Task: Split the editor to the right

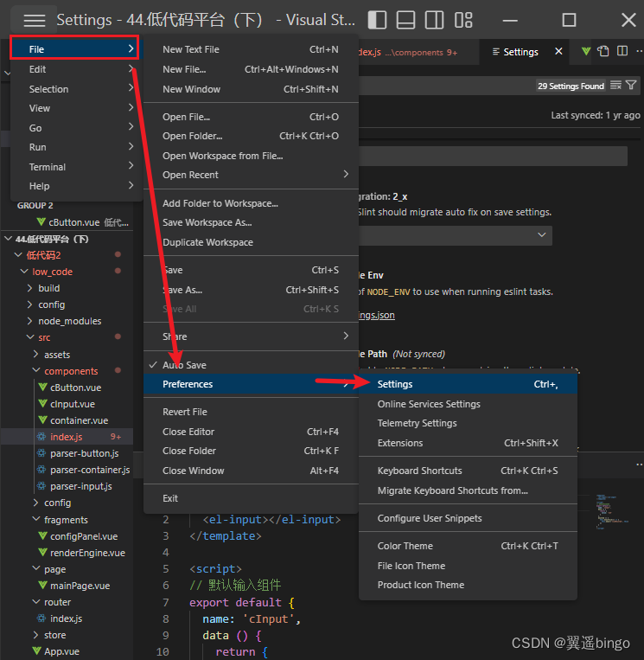Action: tap(622, 51)
